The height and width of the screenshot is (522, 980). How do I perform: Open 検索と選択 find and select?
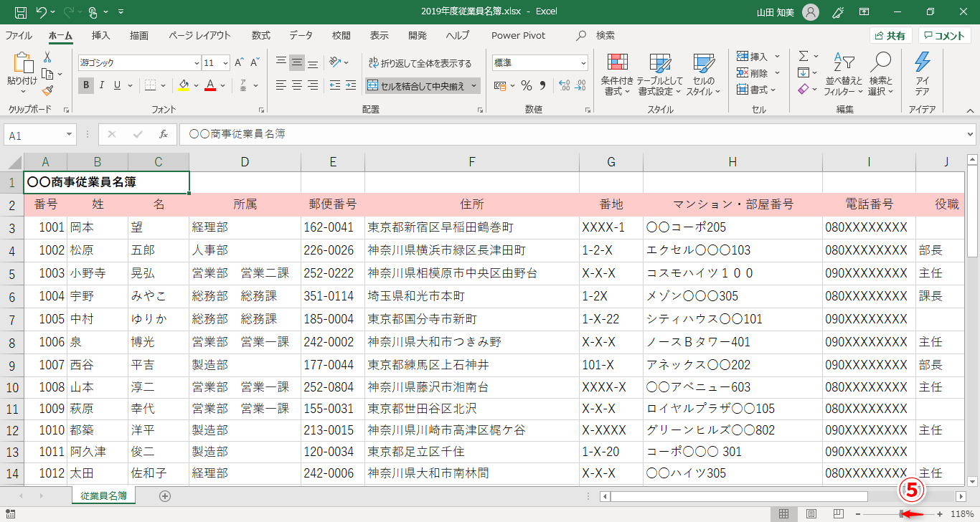pos(880,75)
